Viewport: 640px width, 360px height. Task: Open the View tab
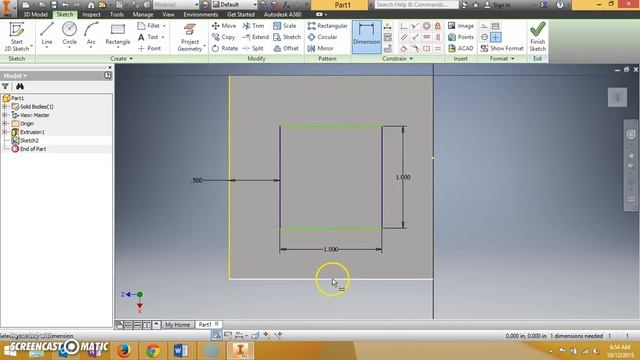click(168, 14)
